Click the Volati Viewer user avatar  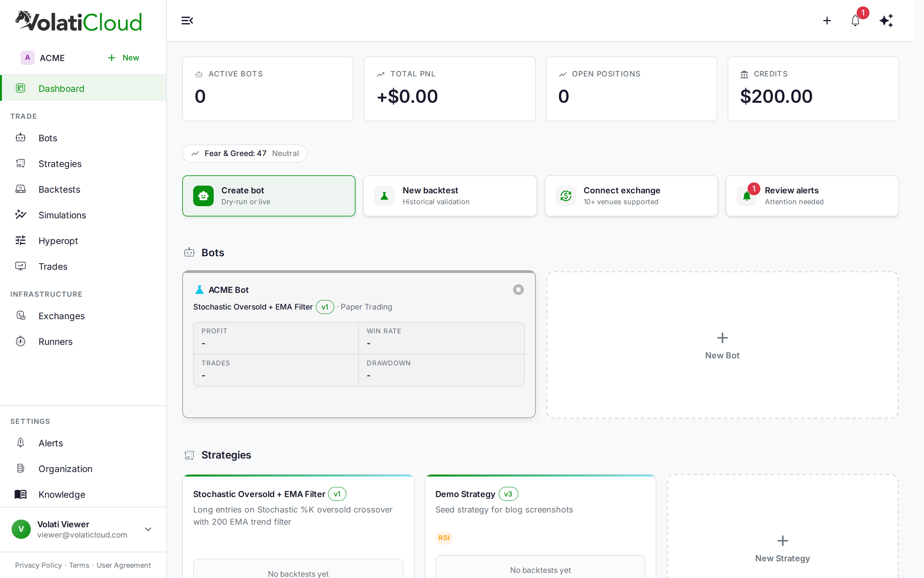21,529
